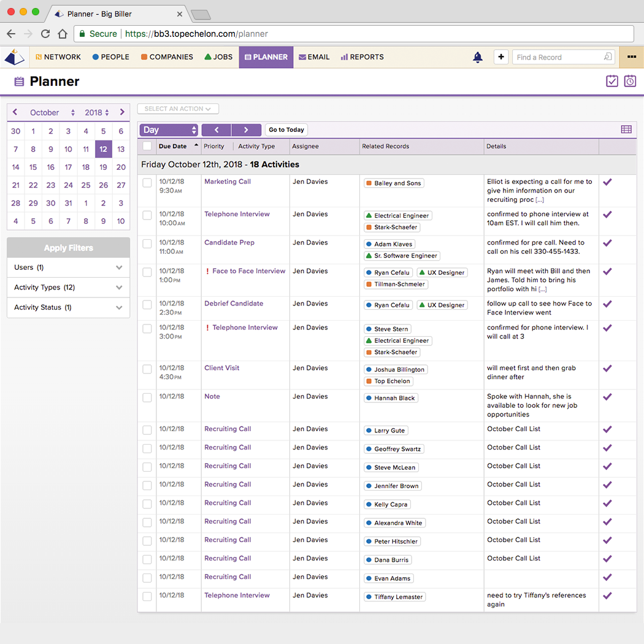Open the Face to Face Interview link
The height and width of the screenshot is (644, 644).
(248, 271)
